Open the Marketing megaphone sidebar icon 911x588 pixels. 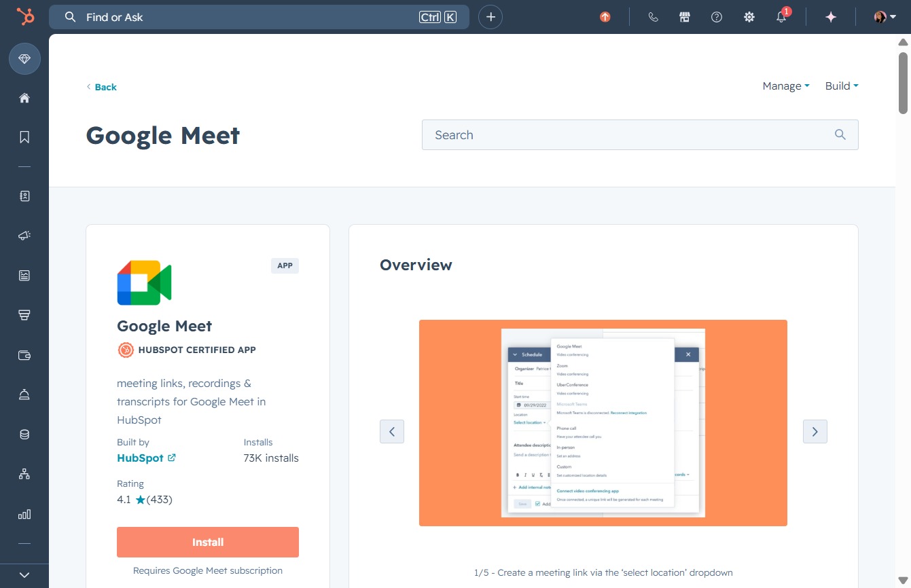24,236
